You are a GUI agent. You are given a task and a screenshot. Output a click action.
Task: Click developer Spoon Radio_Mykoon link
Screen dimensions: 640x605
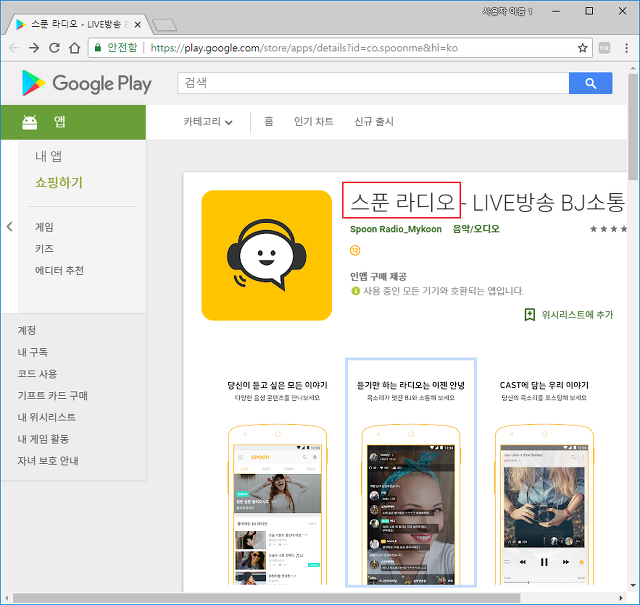(396, 229)
